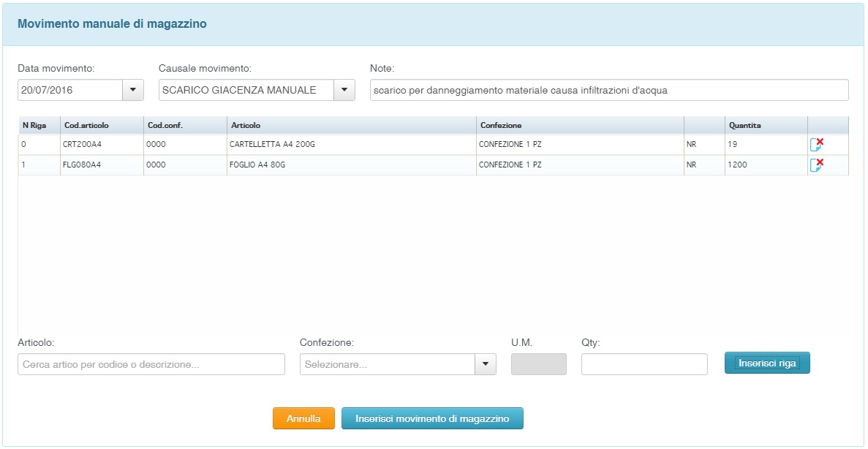The height and width of the screenshot is (449, 868).
Task: Delete row 0 CARTELLETTA A4 200G
Action: (816, 145)
